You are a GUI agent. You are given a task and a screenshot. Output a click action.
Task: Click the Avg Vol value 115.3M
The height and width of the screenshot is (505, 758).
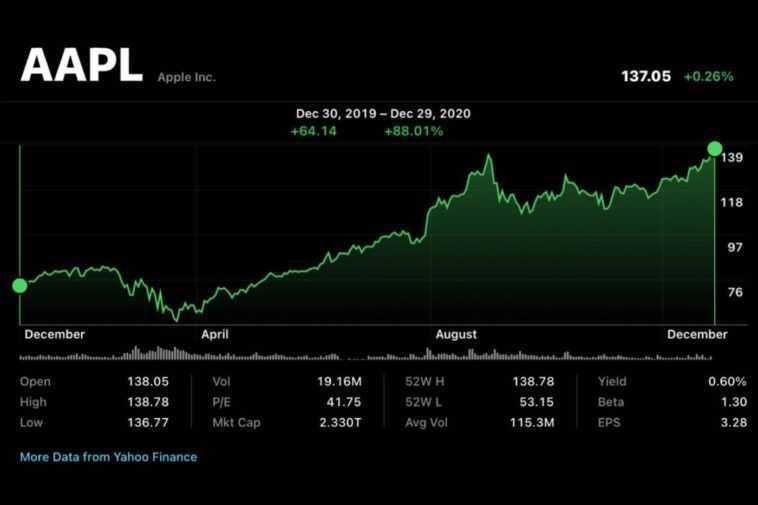(532, 423)
